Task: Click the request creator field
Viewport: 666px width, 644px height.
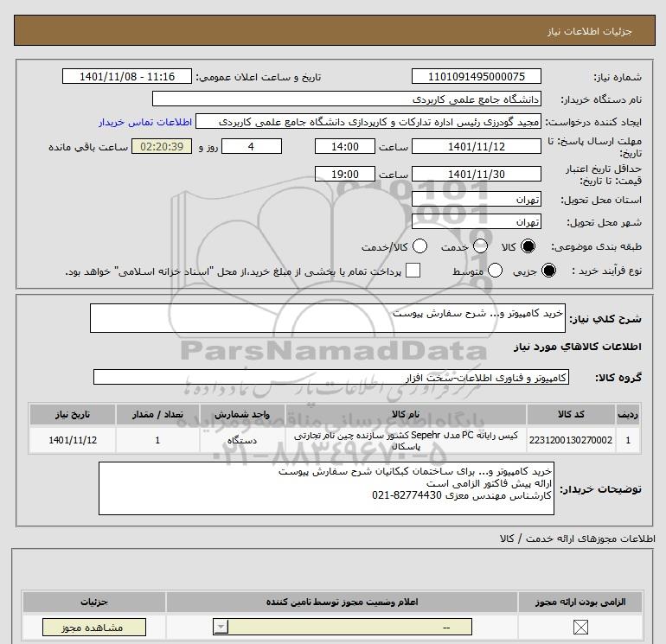Action: [x=368, y=122]
